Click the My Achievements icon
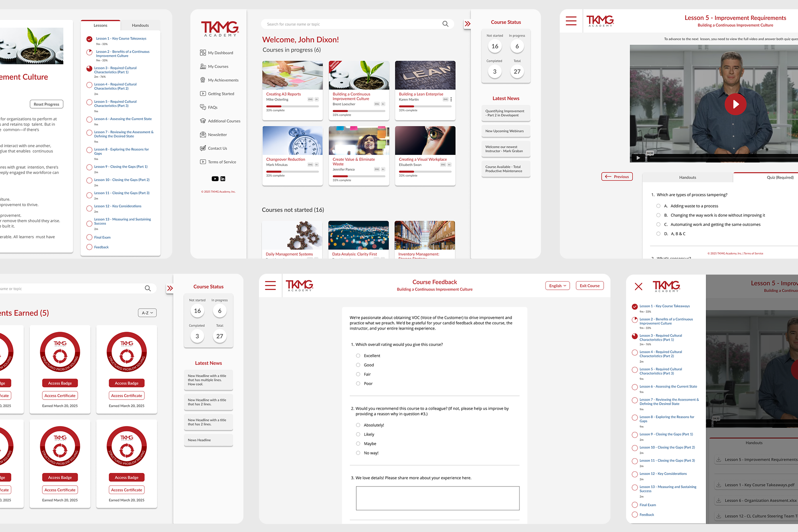The height and width of the screenshot is (532, 798). click(x=203, y=80)
